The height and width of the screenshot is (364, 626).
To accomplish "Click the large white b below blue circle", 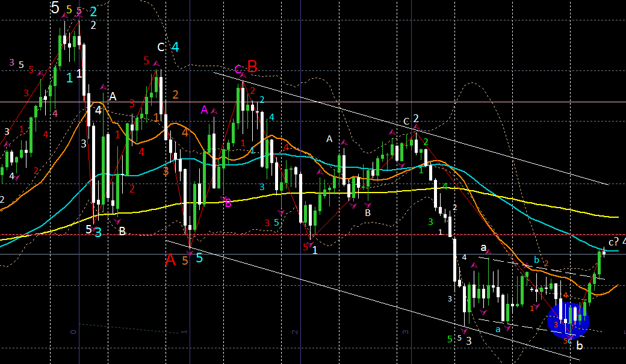I will click(579, 345).
